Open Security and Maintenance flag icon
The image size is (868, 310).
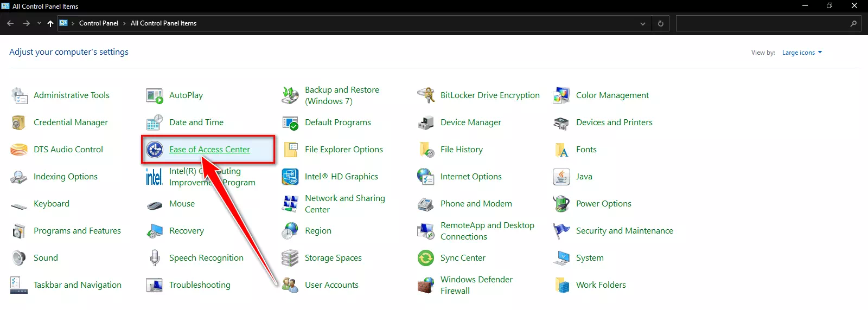[561, 231]
